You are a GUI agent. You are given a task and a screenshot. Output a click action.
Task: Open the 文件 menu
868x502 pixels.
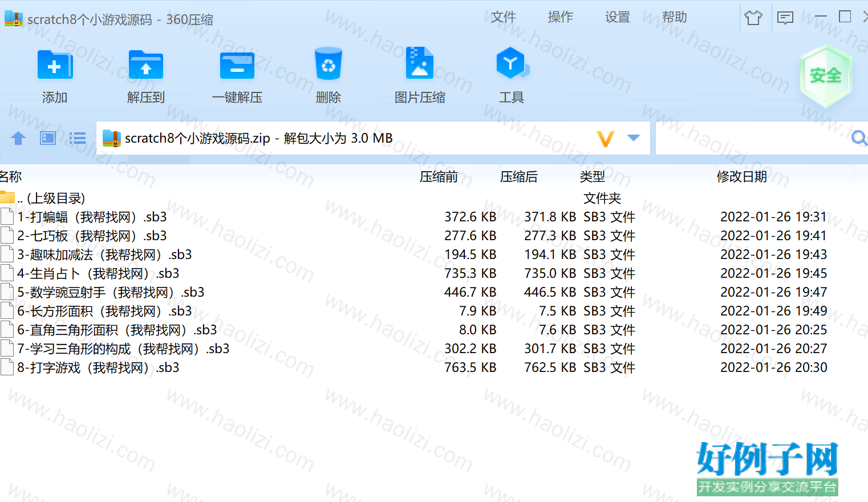pos(503,17)
